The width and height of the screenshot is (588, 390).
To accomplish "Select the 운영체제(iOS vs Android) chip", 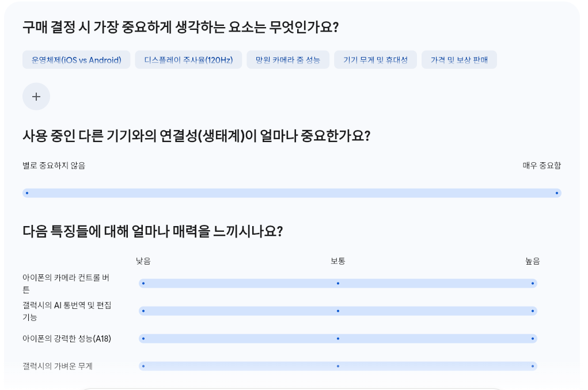I will point(75,59).
